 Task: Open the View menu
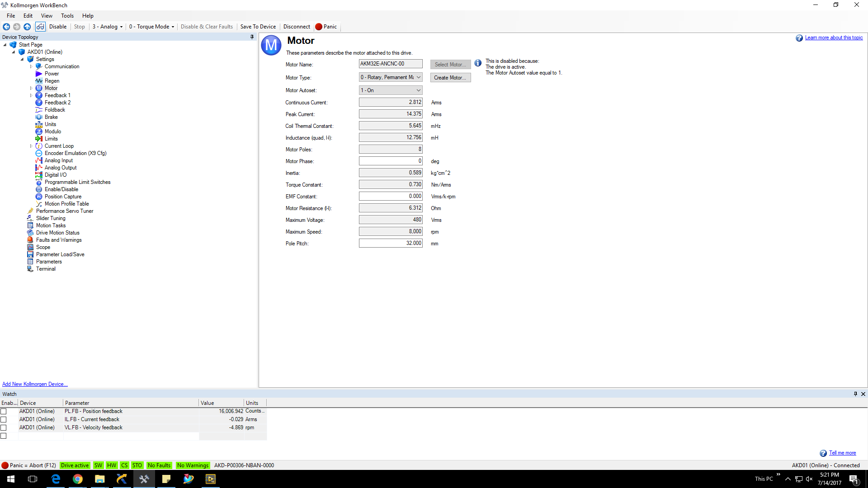click(47, 16)
